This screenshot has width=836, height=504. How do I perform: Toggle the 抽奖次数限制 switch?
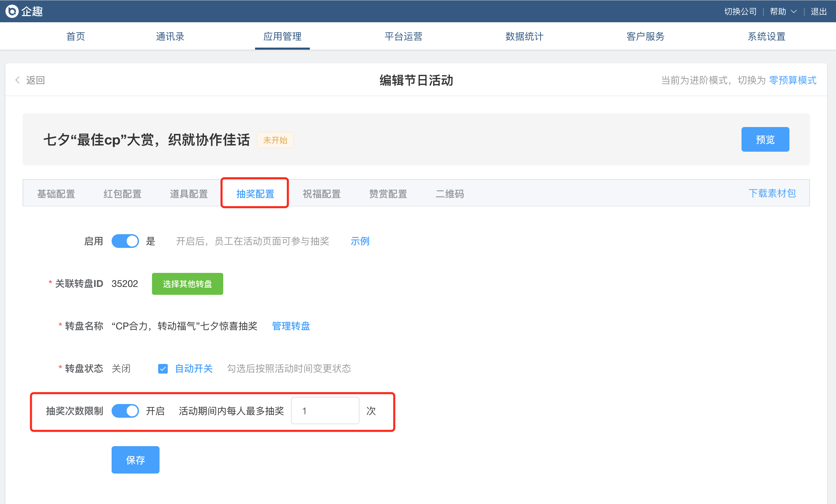(125, 411)
